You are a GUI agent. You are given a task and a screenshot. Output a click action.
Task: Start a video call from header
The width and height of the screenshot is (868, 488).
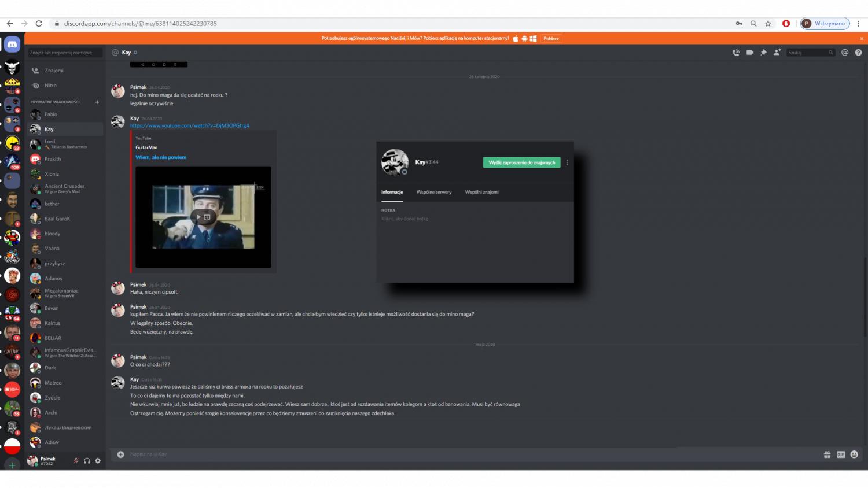[750, 53]
